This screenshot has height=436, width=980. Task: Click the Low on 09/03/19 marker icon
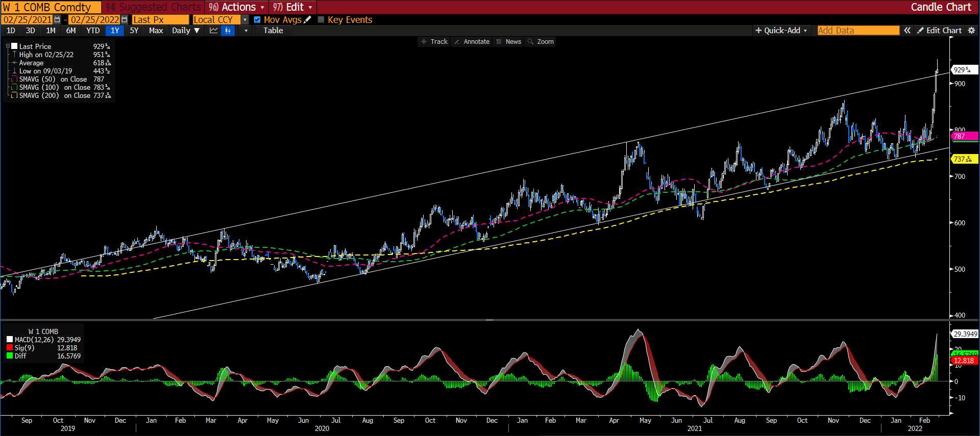click(15, 71)
